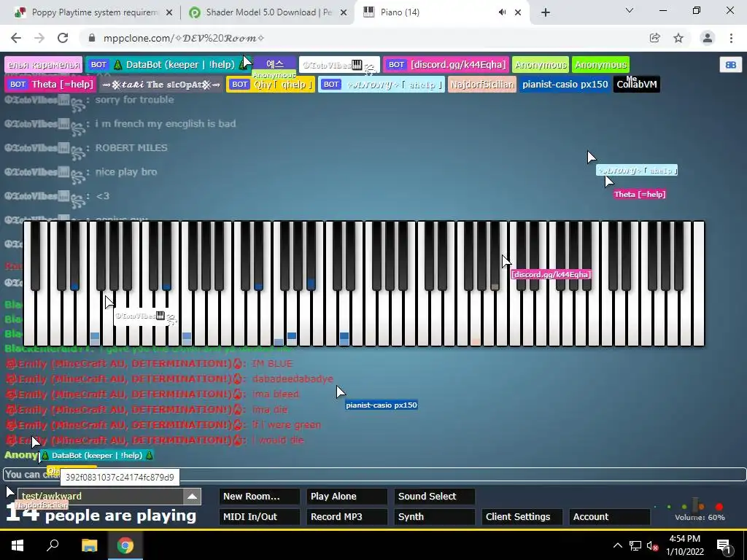The image size is (747, 560).
Task: Go back to the previous page
Action: click(16, 38)
